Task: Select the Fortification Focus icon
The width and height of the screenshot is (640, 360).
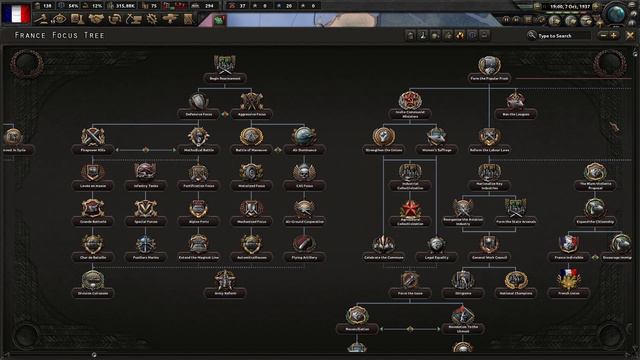Action: pos(198,173)
